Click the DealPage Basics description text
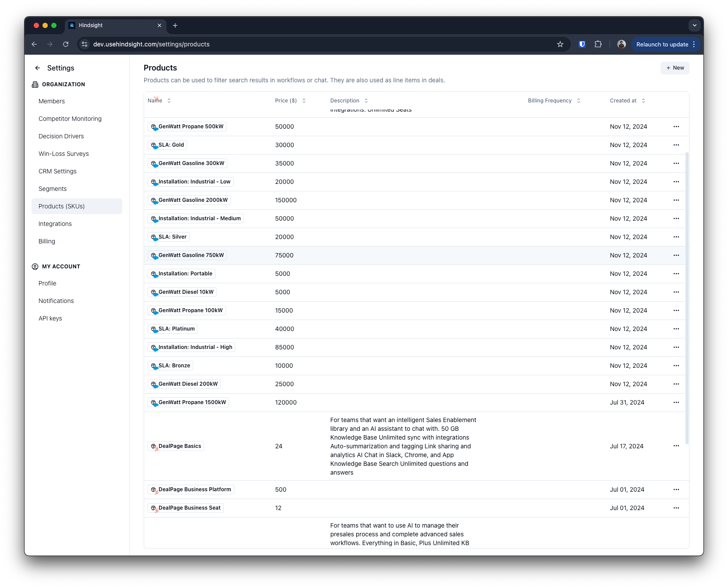This screenshot has height=588, width=728. pos(403,446)
